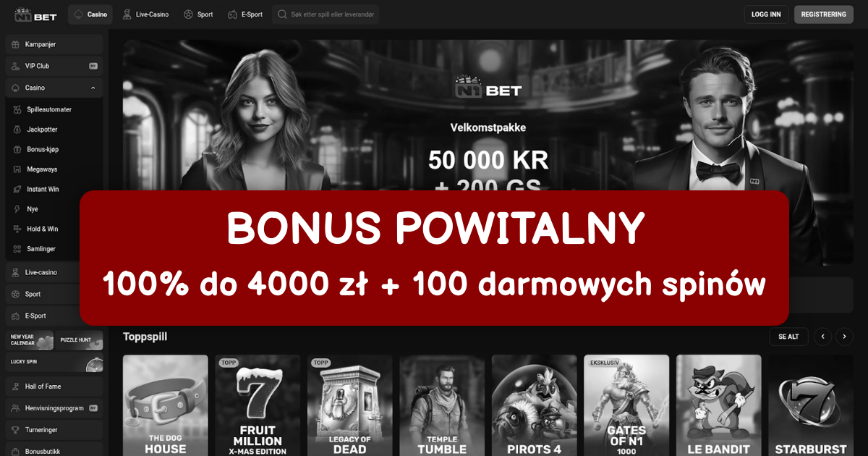Switch to E-Sport tab in header
Screen dimensions: 868x456
pyautogui.click(x=245, y=14)
